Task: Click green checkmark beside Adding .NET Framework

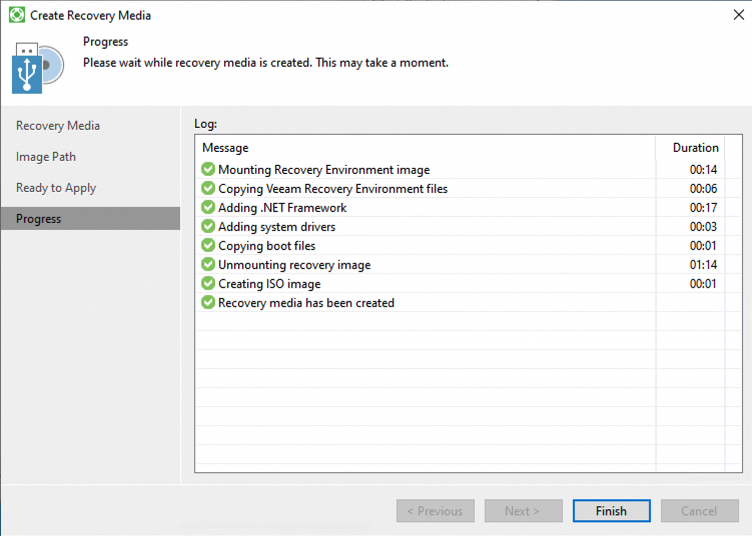Action: coord(208,208)
